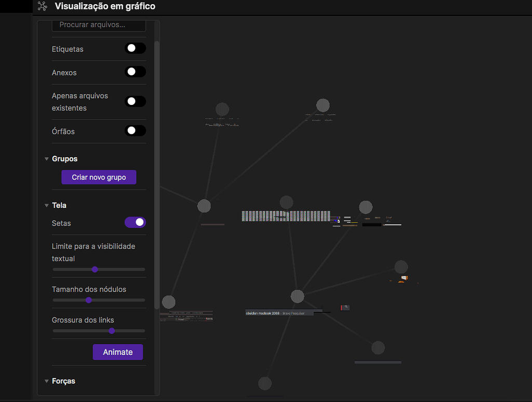The image size is (532, 402).
Task: Select the node near the bottom-right graph edge
Action: coord(377,347)
